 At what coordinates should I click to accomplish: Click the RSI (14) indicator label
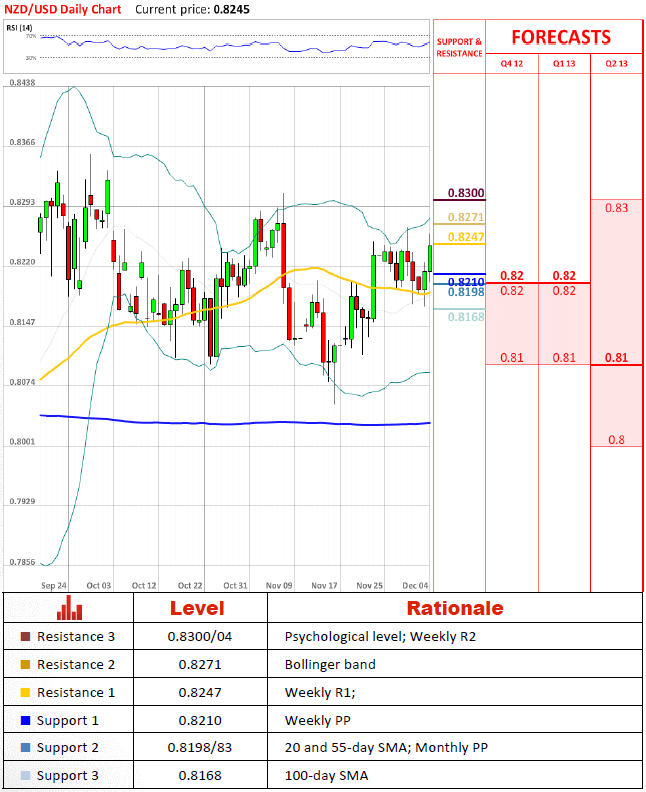18,27
